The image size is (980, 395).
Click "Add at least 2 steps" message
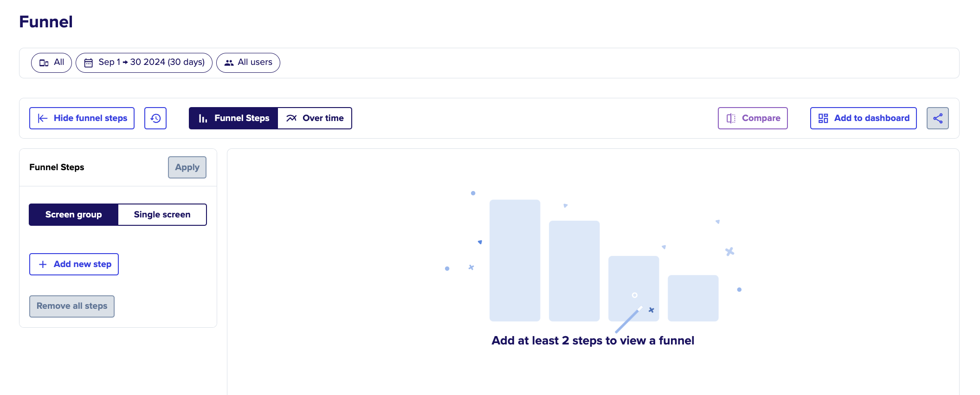[x=593, y=341]
